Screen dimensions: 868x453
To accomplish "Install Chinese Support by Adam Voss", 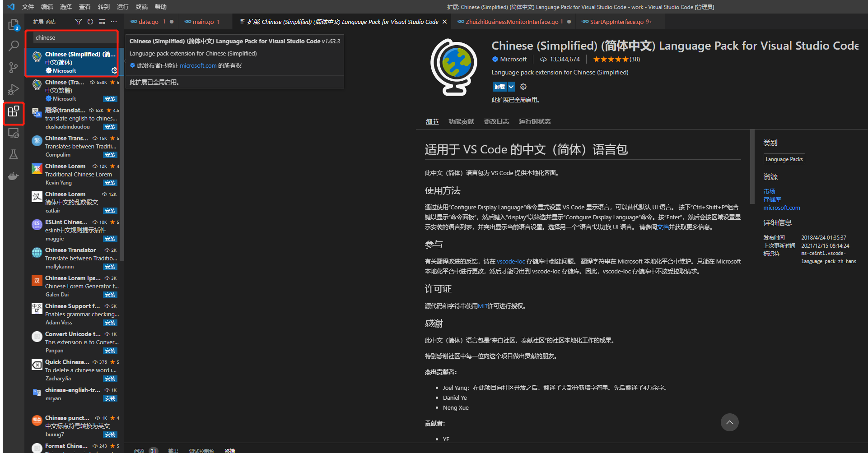I will click(110, 323).
